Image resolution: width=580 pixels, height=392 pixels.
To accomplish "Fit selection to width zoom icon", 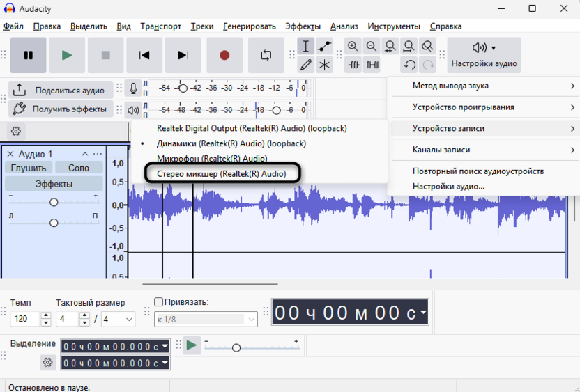I will [x=390, y=46].
